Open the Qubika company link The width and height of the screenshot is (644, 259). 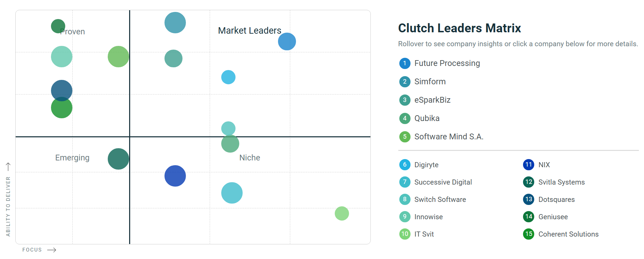(x=427, y=118)
